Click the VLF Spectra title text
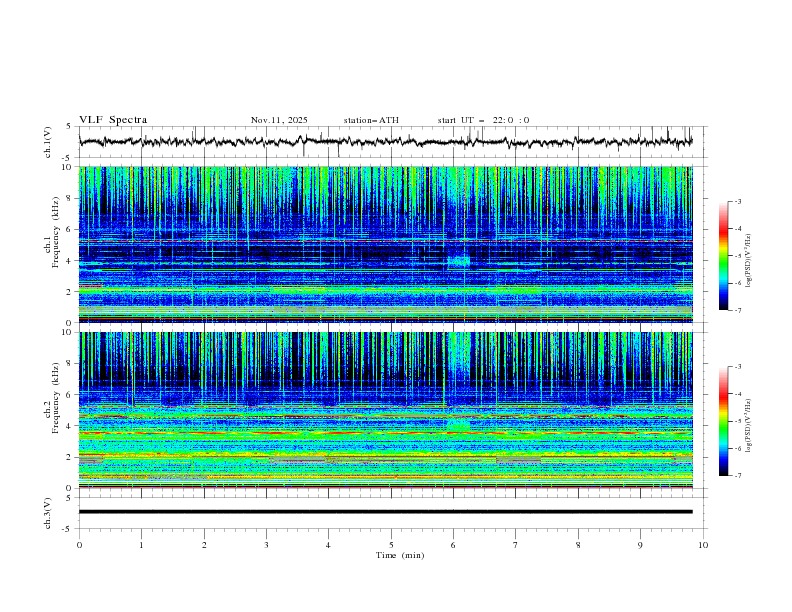792x612 pixels. pyautogui.click(x=113, y=120)
